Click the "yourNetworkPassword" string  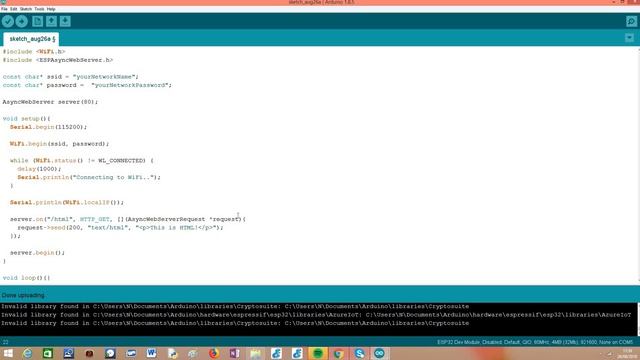click(130, 85)
